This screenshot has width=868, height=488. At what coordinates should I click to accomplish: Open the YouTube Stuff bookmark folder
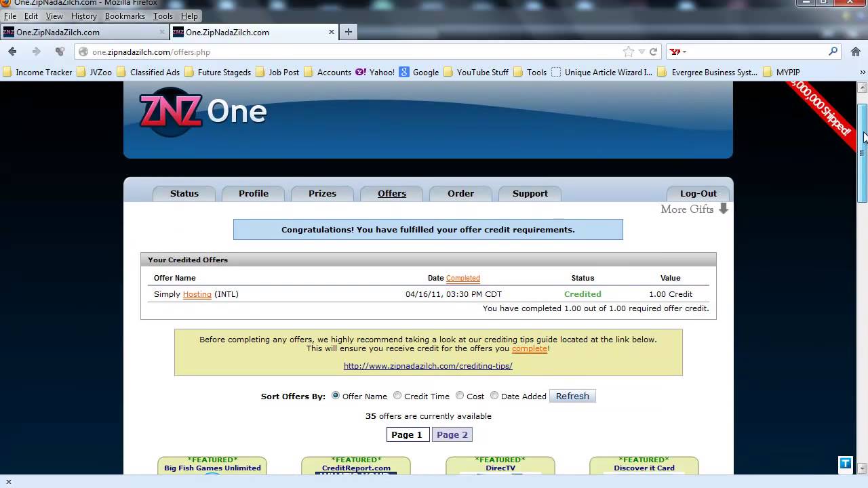pos(476,72)
